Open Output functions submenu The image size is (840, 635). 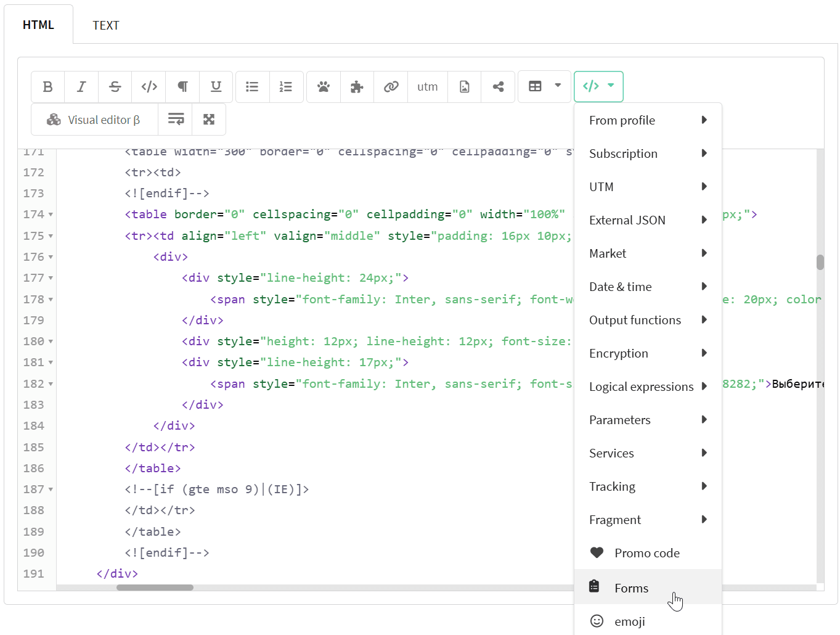648,320
